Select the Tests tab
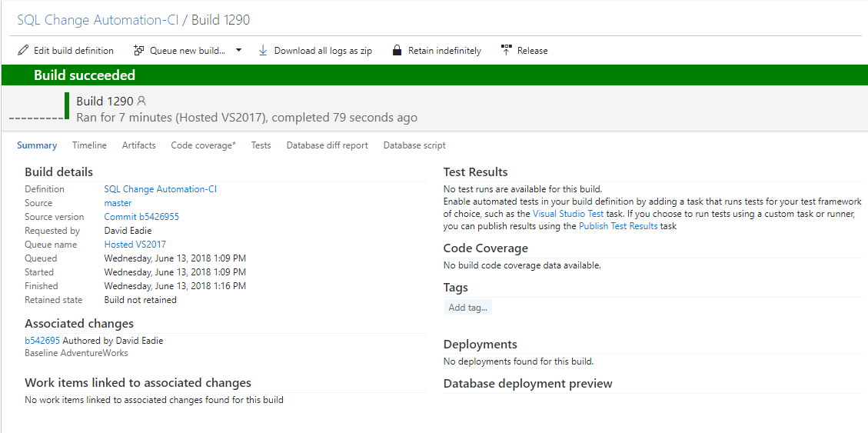Viewport: 868px width, 433px height. pos(261,145)
